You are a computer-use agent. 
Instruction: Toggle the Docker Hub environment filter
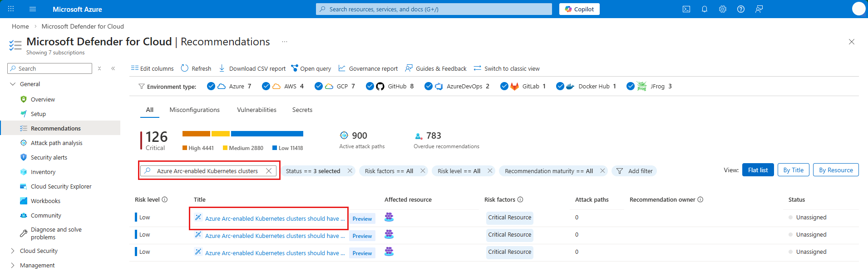pyautogui.click(x=560, y=86)
